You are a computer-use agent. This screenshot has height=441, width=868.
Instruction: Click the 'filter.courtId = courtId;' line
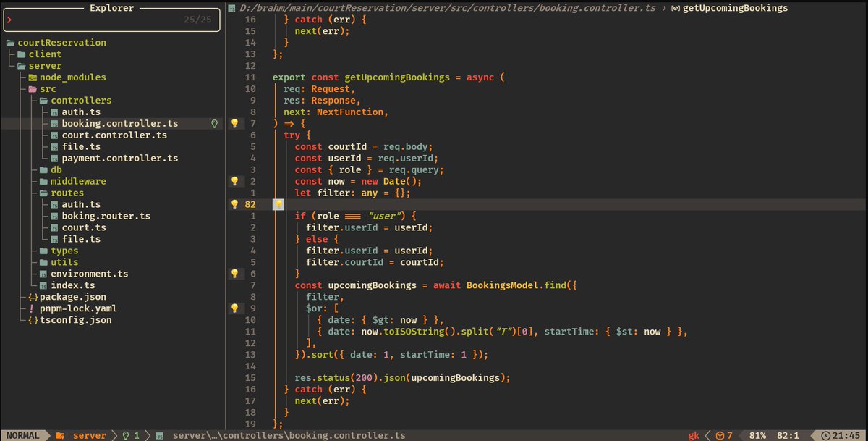tap(375, 263)
